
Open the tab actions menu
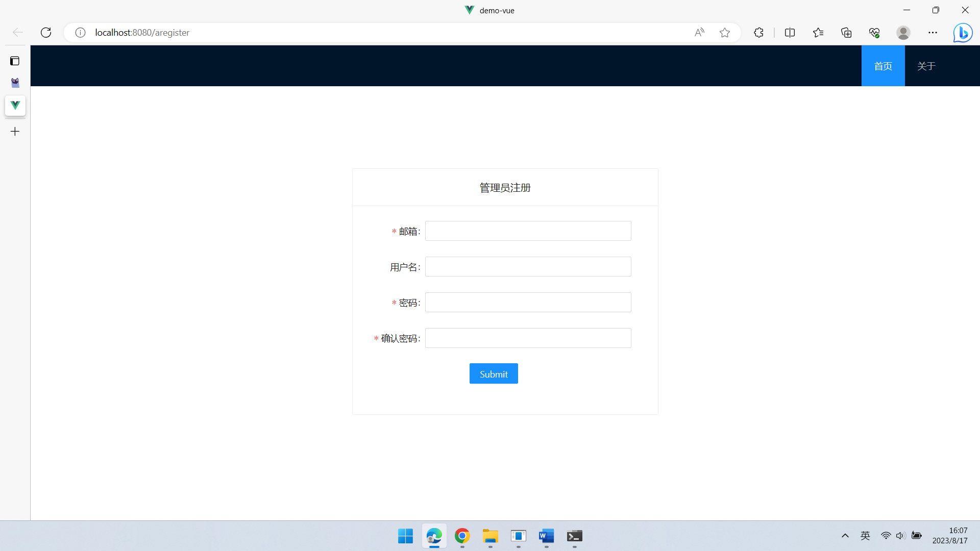tap(15, 61)
